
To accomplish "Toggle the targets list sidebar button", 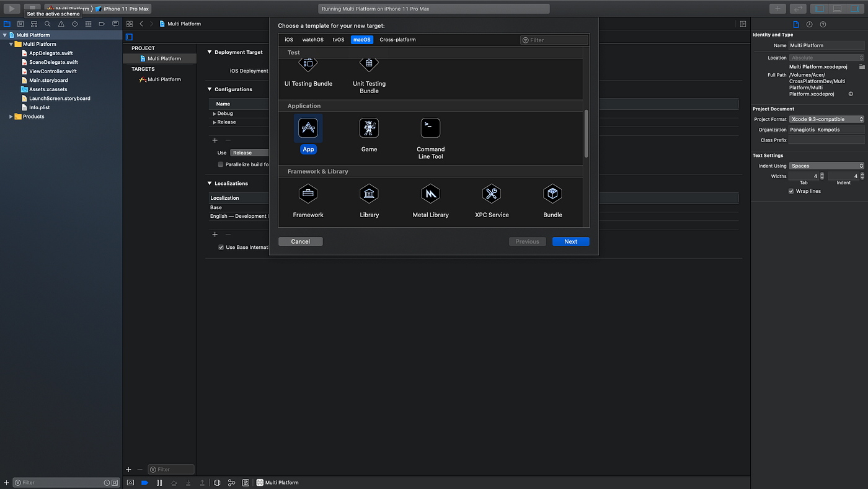I will [129, 37].
